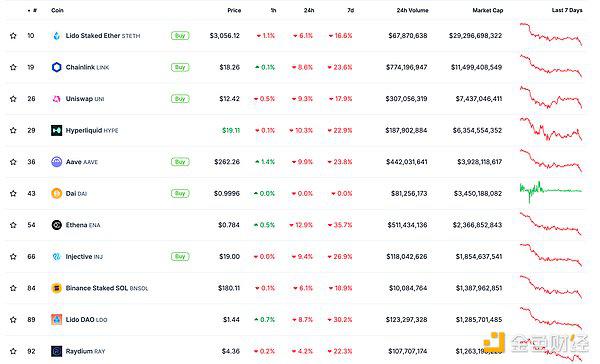This screenshot has height=364, width=600.
Task: Toggle favorite star for Injective
Action: [13, 257]
